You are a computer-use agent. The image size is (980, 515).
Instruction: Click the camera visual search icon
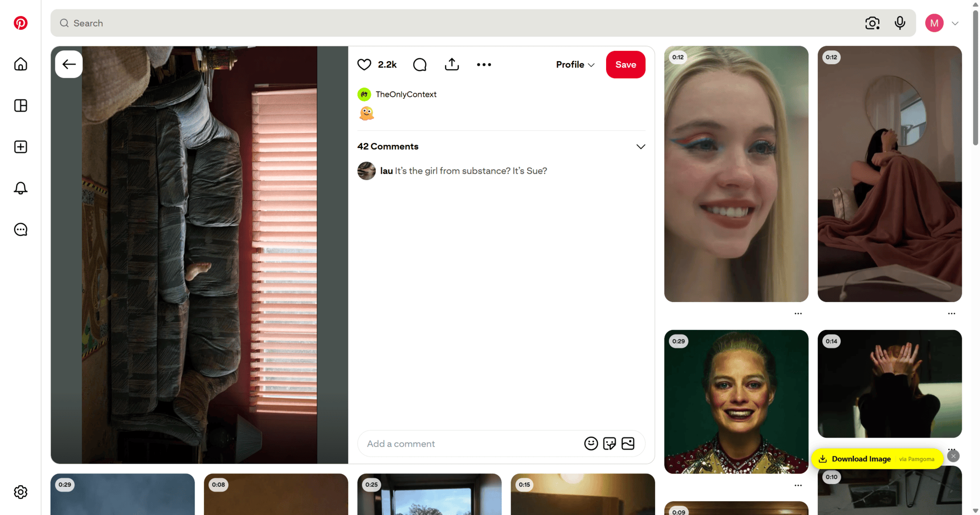872,23
